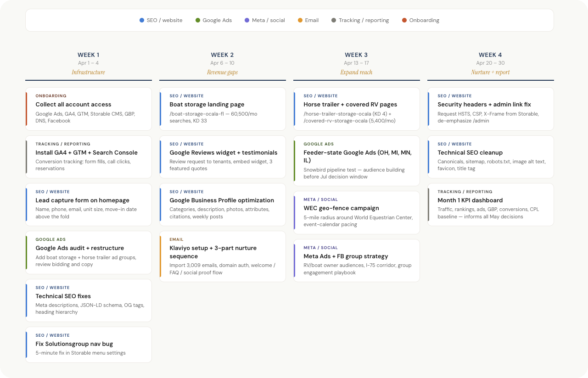Click the 'RV/boat owner audiences' description text
The image size is (588, 378).
(358, 269)
